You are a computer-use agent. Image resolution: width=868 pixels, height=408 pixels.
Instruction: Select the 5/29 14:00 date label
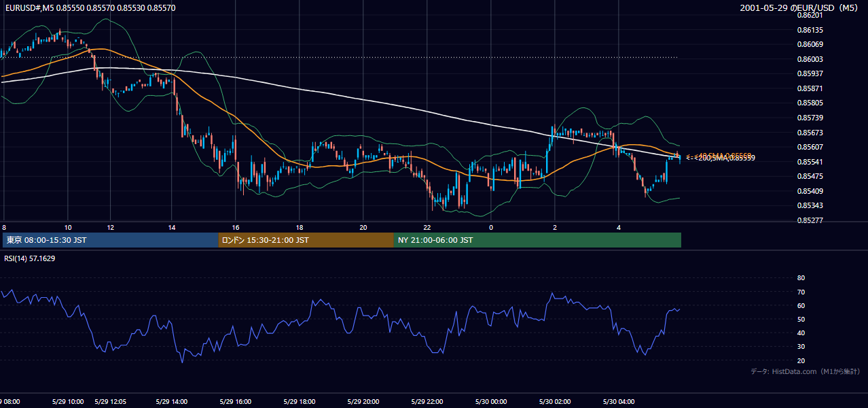coord(171,402)
